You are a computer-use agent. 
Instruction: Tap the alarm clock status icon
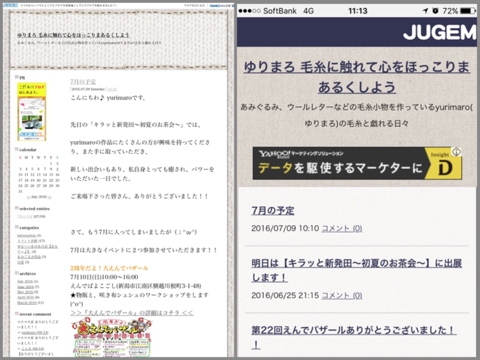[436, 11]
